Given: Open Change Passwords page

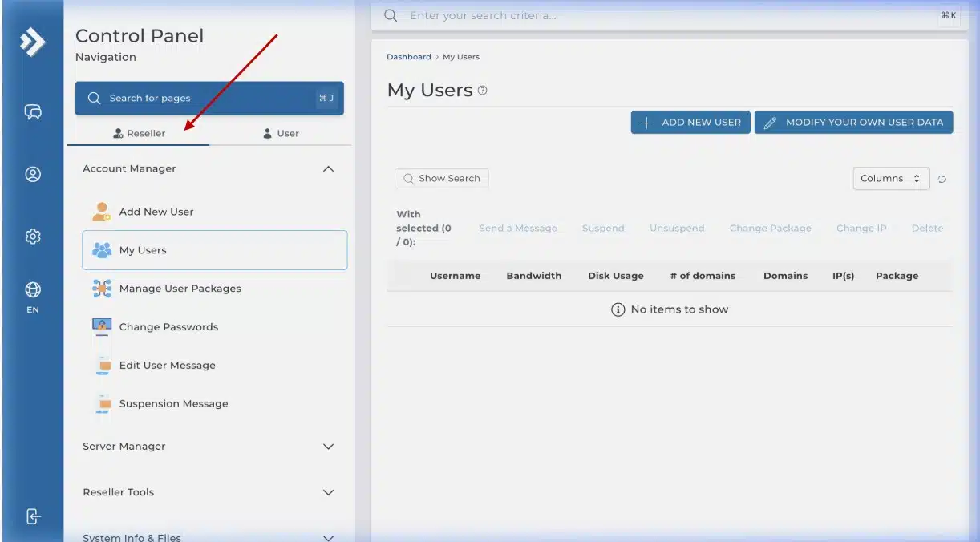Looking at the screenshot, I should tap(215, 327).
